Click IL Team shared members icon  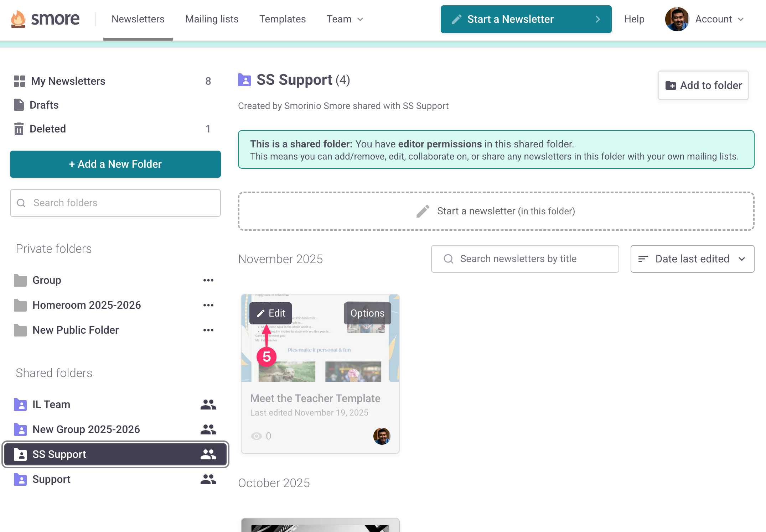click(208, 405)
